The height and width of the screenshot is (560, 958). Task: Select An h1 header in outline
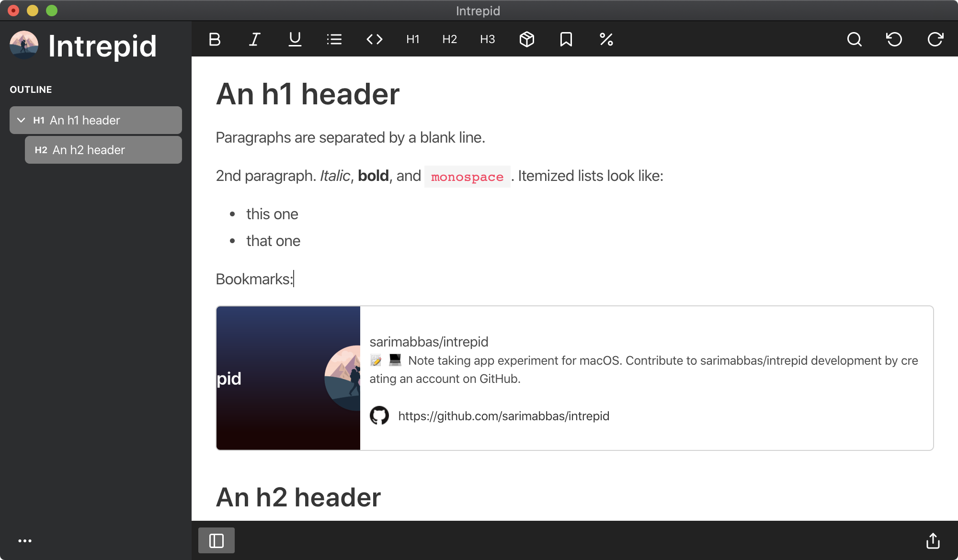(x=96, y=120)
